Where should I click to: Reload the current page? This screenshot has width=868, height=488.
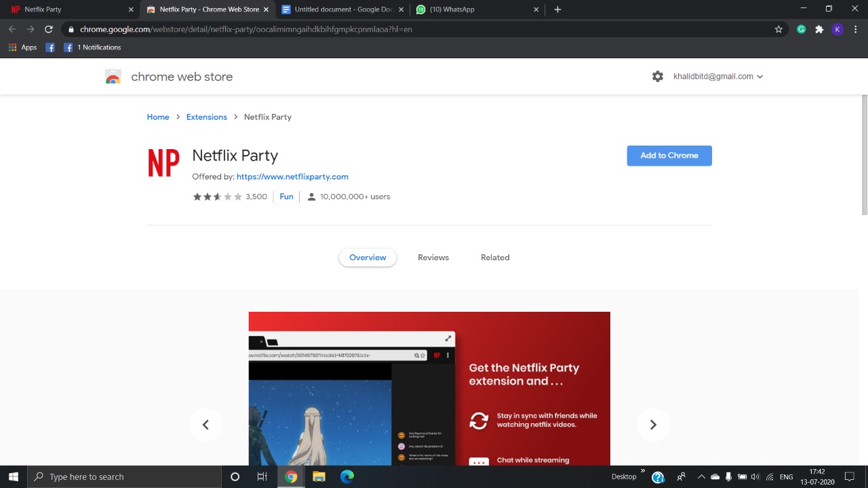click(x=48, y=29)
